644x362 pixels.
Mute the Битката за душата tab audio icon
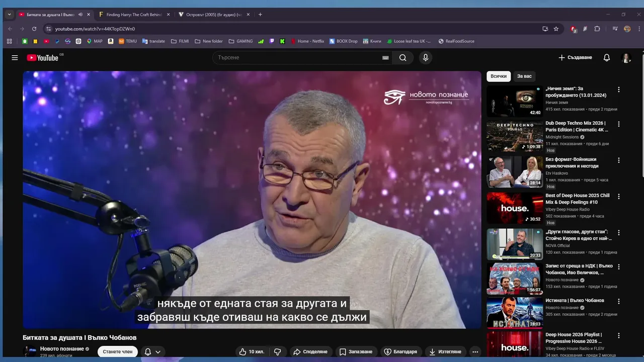80,15
